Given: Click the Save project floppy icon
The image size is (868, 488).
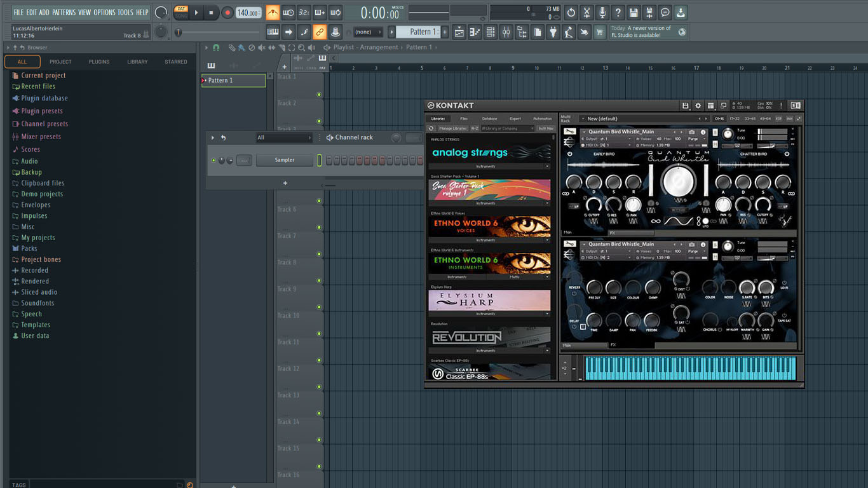Looking at the screenshot, I should (x=634, y=12).
